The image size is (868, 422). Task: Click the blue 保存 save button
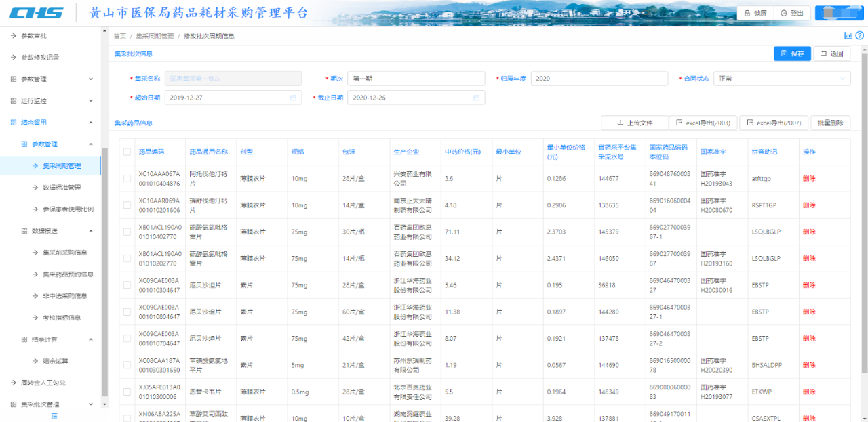click(792, 54)
